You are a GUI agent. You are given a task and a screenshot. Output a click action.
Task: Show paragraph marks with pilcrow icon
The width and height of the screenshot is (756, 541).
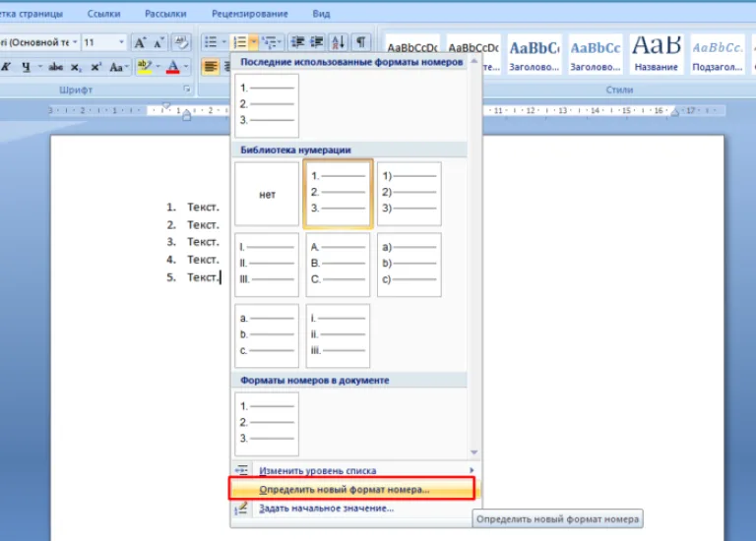click(360, 42)
